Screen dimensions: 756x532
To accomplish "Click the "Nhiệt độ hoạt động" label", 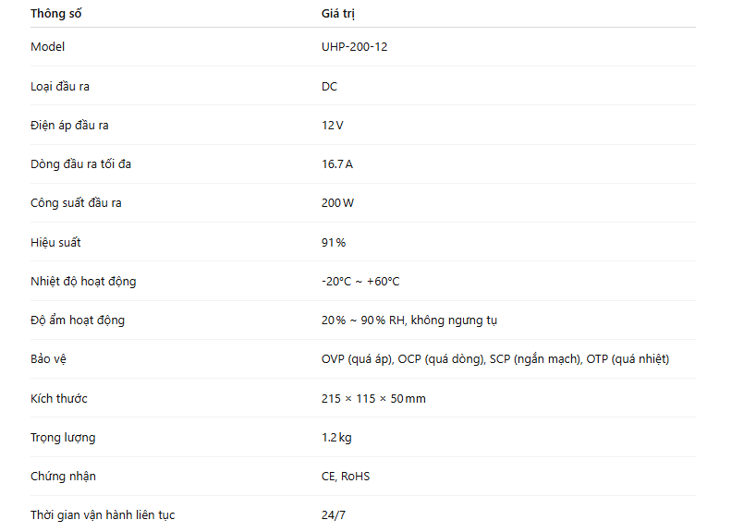I will (83, 281).
